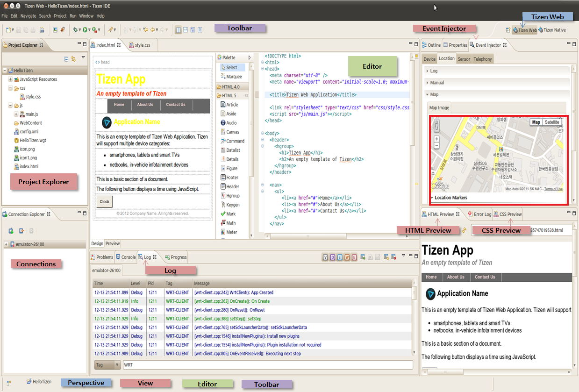
Task: Switch the map to Satellite view
Action: pyautogui.click(x=552, y=122)
